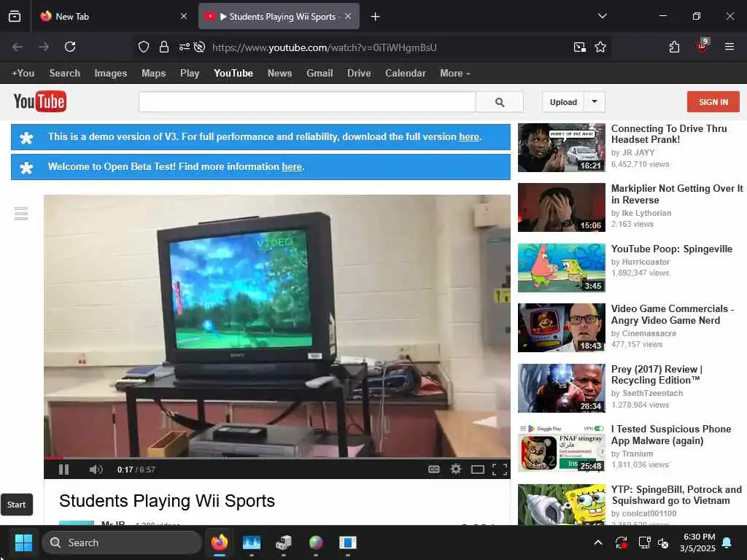Toggle closed captions on the player
Viewport: 747px width, 560px height.
433,470
